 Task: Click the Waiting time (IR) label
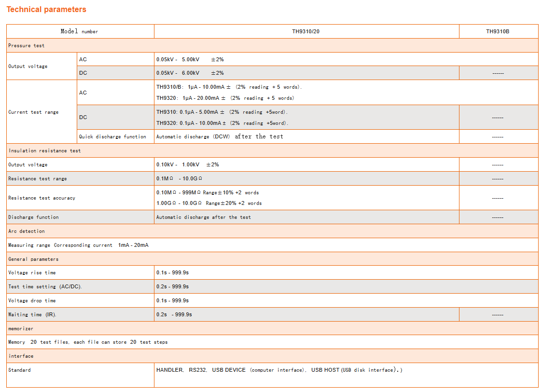[x=32, y=315]
